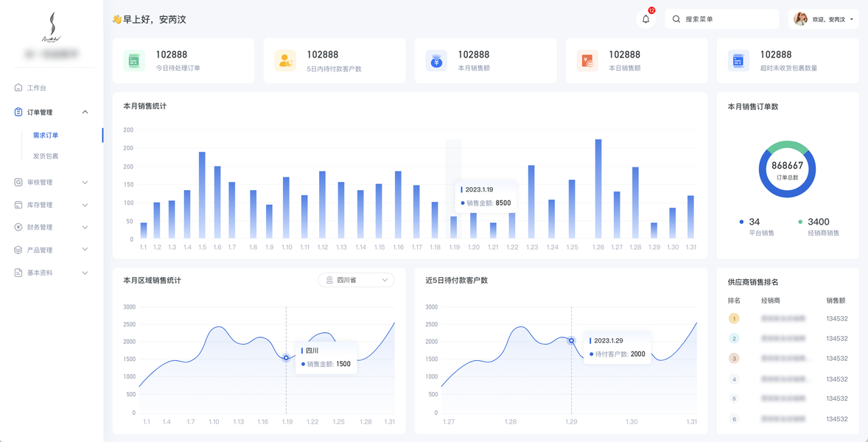Click the 销售额 column header
Image resolution: width=868 pixels, height=442 pixels.
(x=836, y=301)
